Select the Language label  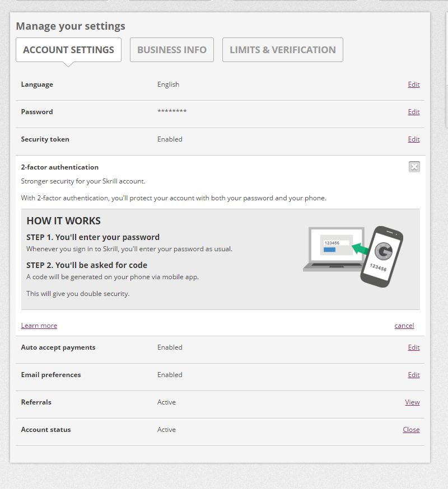[37, 84]
